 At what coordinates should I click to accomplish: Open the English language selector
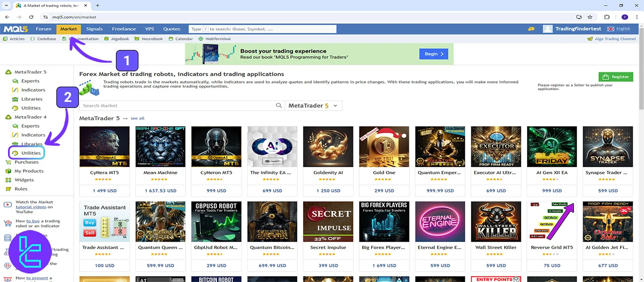(x=619, y=29)
